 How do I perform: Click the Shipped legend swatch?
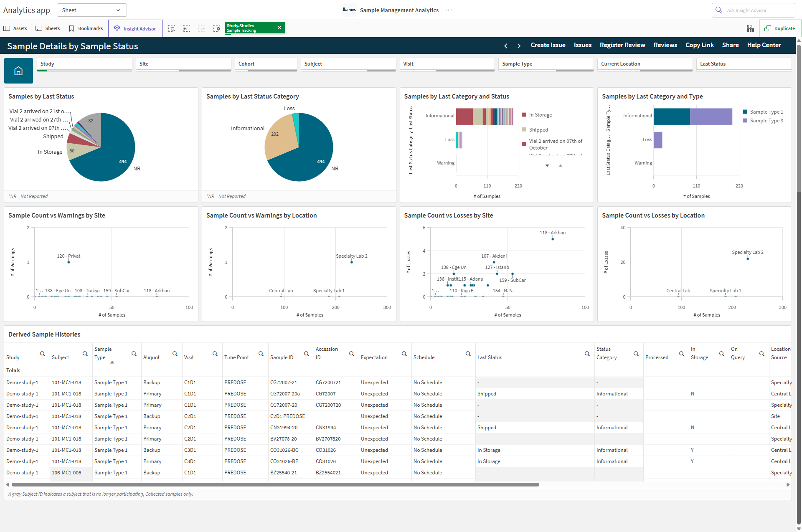coord(524,130)
